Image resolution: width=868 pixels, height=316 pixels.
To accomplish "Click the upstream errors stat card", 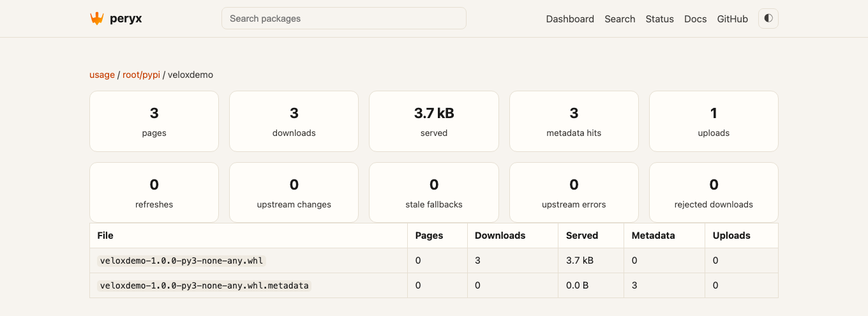I will pos(574,193).
